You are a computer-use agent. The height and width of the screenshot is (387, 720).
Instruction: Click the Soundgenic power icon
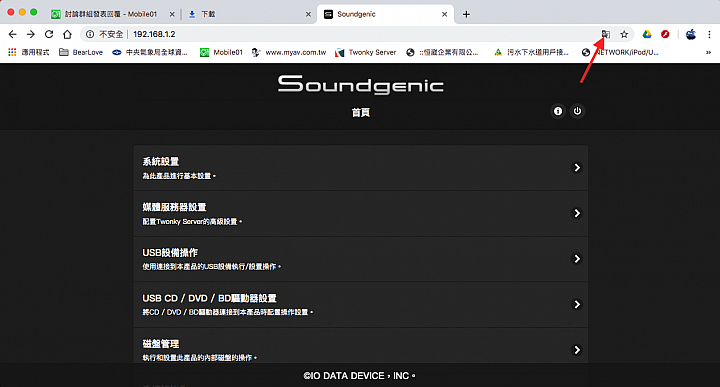[x=577, y=111]
